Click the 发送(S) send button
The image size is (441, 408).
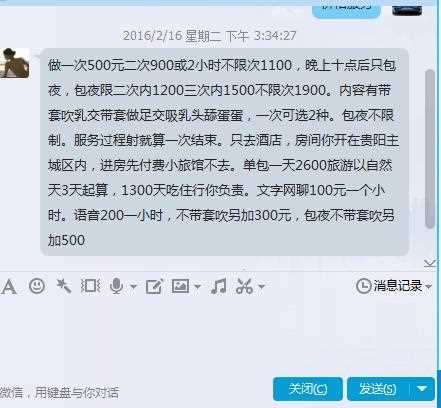click(x=378, y=389)
